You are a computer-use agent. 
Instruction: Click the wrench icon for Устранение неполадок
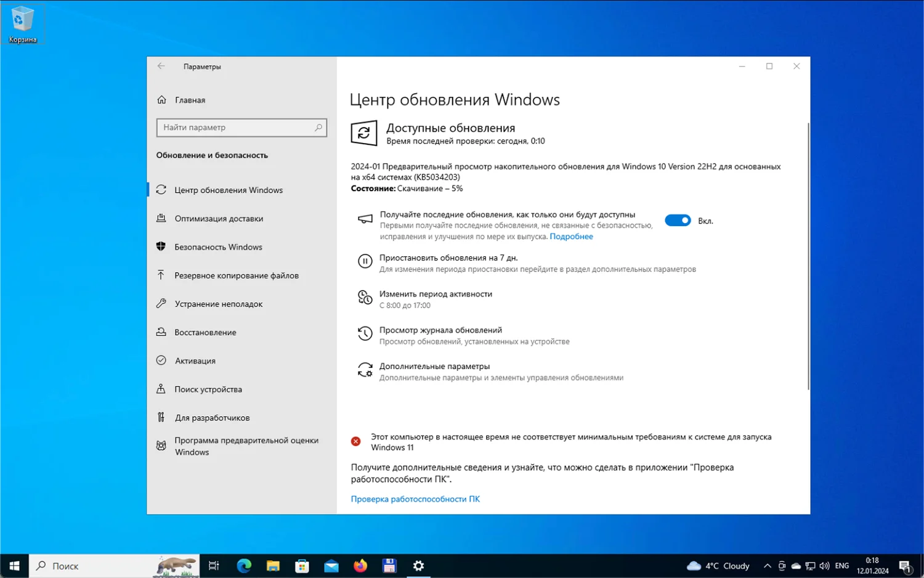tap(161, 303)
